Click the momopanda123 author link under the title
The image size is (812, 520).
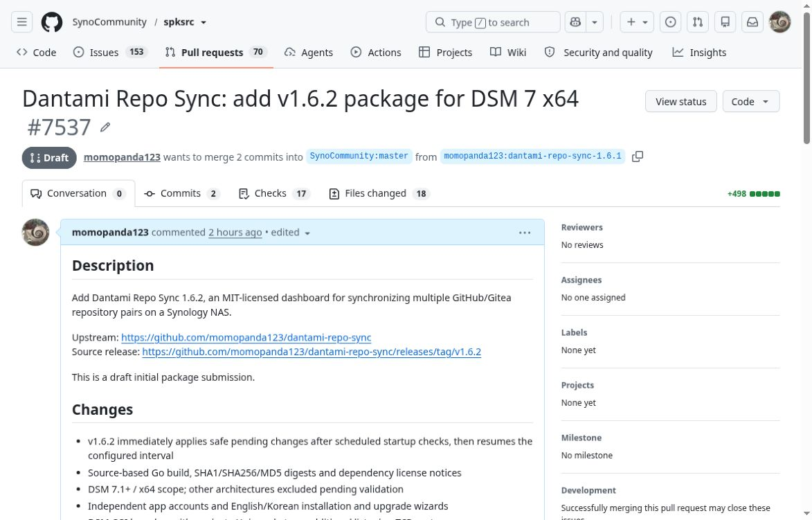(123, 157)
